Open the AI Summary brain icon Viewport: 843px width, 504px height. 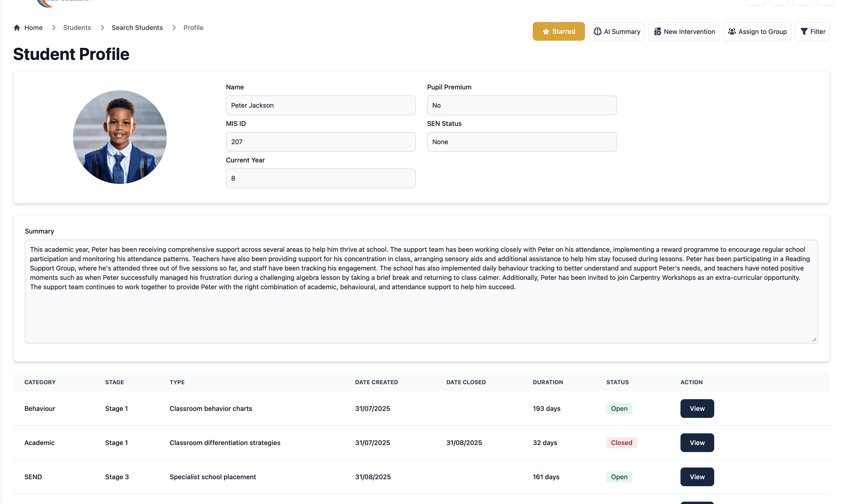point(597,32)
